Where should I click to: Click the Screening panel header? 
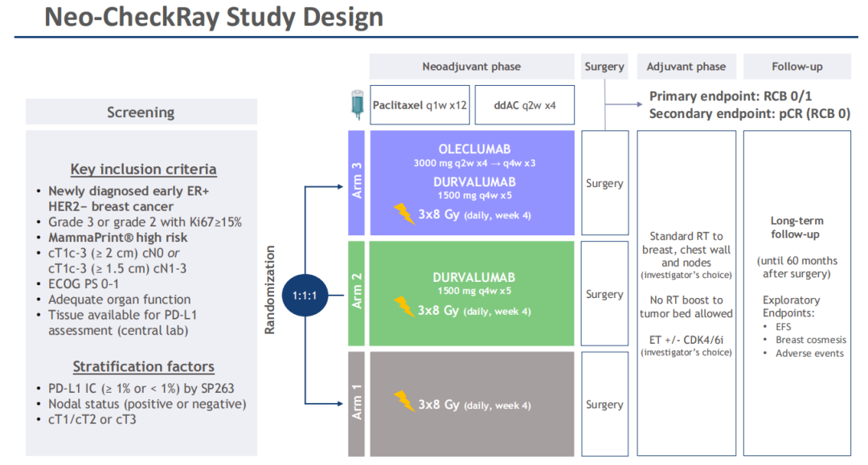(141, 112)
